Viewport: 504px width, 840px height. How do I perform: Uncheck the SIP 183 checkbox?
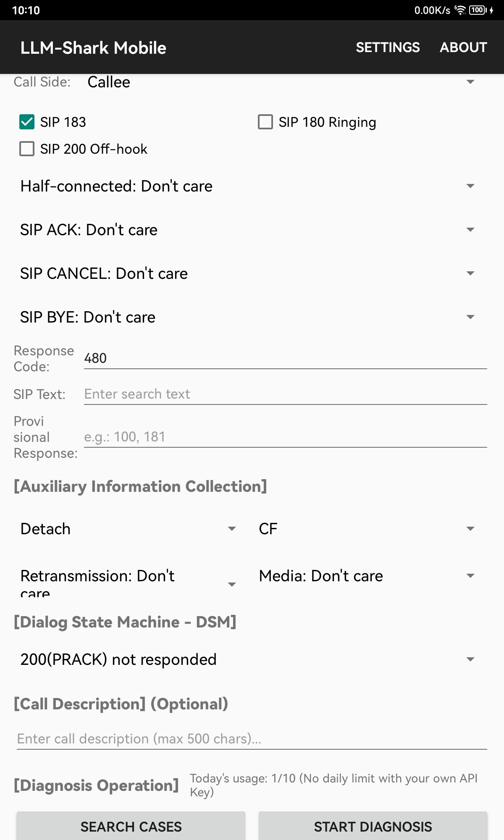[27, 122]
